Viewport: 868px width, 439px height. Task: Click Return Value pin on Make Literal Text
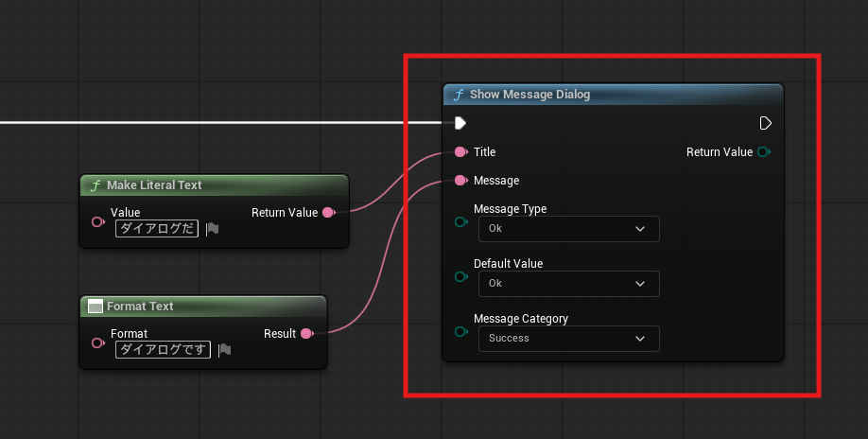coord(328,213)
